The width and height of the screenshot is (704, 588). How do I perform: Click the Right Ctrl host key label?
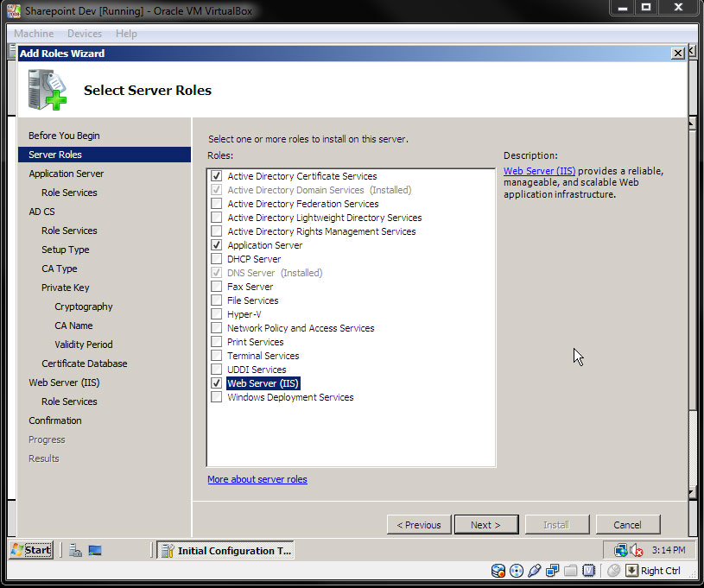tap(661, 571)
